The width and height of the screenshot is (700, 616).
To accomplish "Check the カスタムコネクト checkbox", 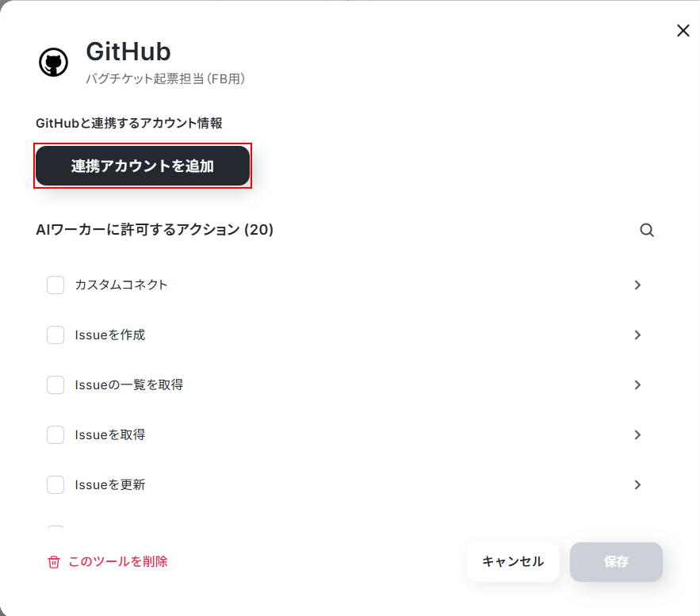I will point(55,285).
